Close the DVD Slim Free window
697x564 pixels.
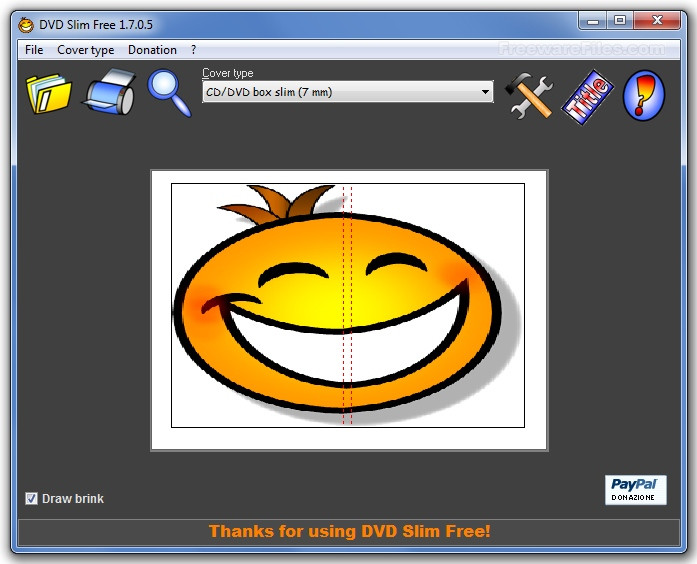pos(657,20)
